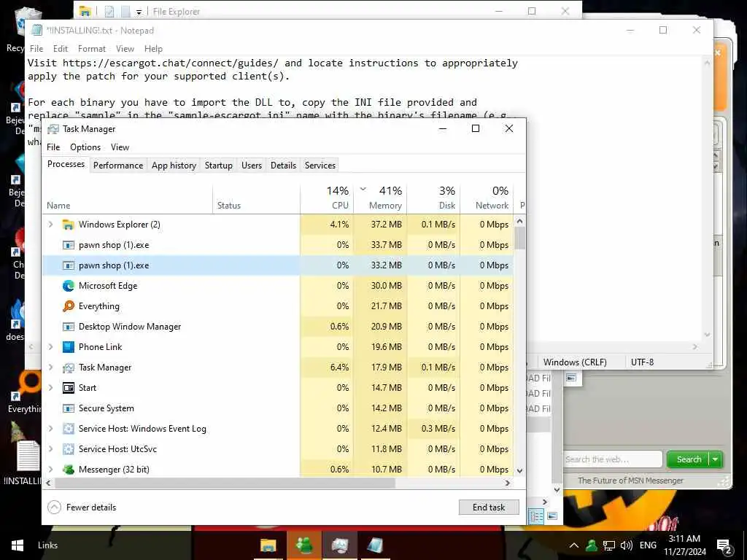Click the Task Manager process row icon
This screenshot has width=747, height=560.
[x=69, y=367]
